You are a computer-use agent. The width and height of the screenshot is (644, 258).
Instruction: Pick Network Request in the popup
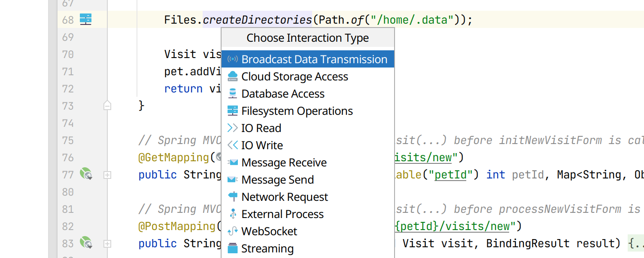pyautogui.click(x=285, y=197)
